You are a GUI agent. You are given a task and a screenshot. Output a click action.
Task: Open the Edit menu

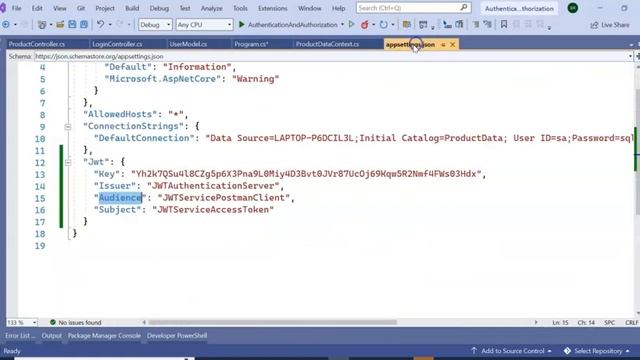click(x=37, y=8)
